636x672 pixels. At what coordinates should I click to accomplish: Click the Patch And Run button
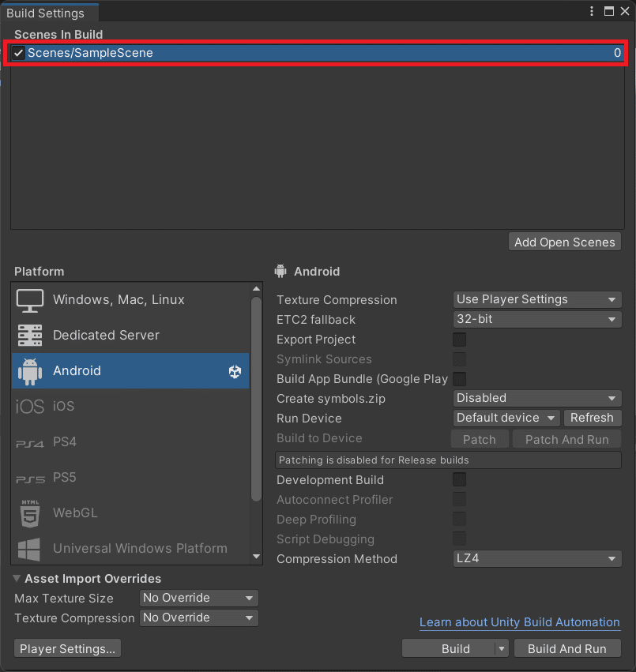click(x=566, y=439)
